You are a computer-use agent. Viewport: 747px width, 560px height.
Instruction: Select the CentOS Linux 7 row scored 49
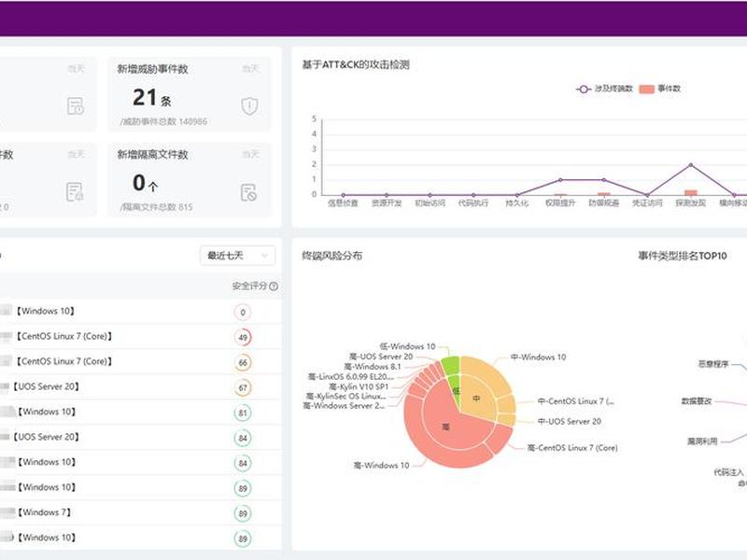(x=141, y=337)
